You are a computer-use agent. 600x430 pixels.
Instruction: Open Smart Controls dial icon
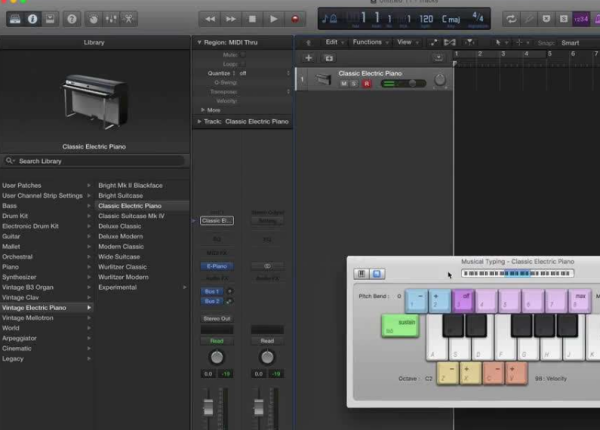point(93,19)
